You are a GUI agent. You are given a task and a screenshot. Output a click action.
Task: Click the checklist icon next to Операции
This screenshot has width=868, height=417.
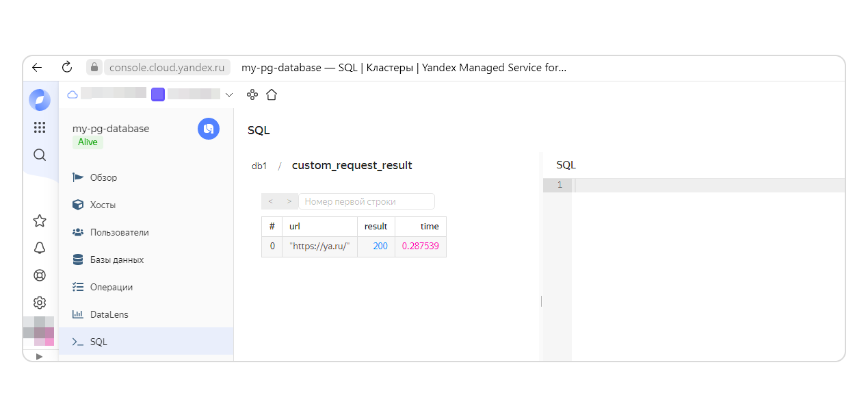(x=78, y=287)
